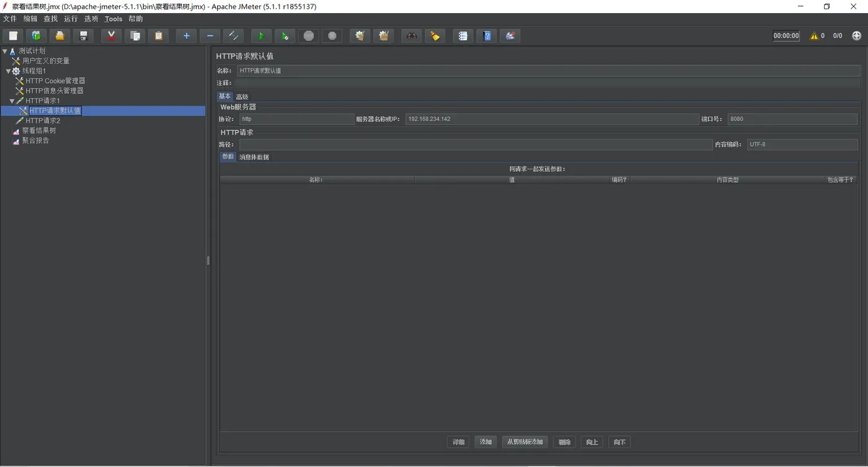868x467 pixels.
Task: Open the 选项 menu
Action: [x=91, y=19]
